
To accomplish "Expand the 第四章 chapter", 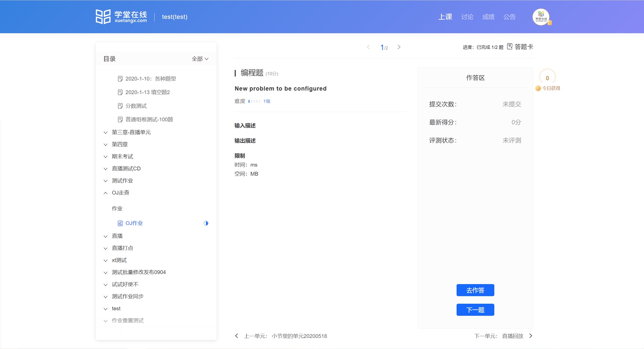I will [106, 145].
